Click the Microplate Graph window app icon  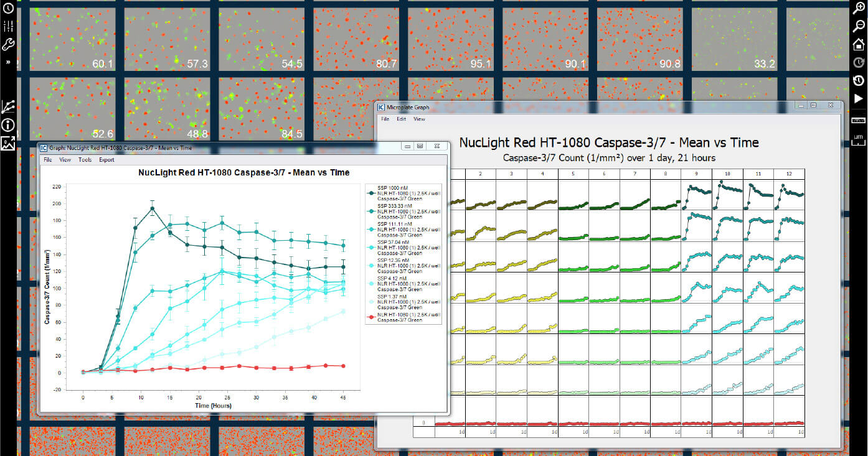[380, 108]
